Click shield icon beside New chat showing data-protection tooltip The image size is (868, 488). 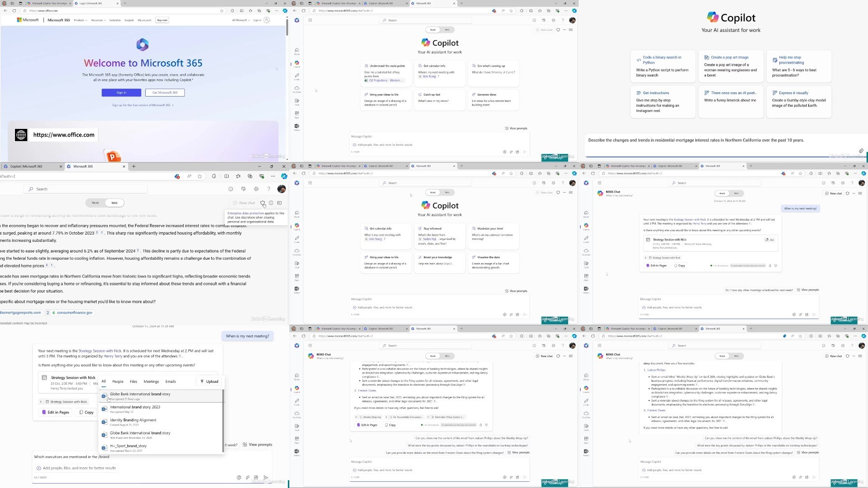pos(263,203)
